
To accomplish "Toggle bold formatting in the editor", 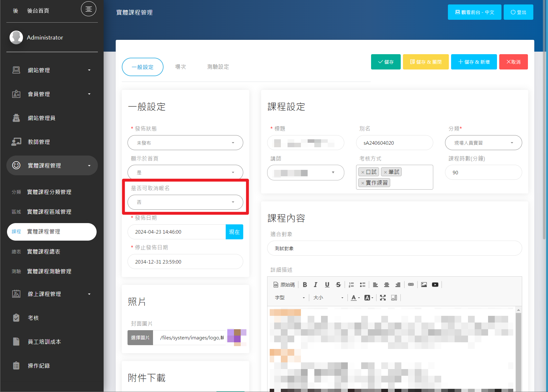I will coord(305,285).
